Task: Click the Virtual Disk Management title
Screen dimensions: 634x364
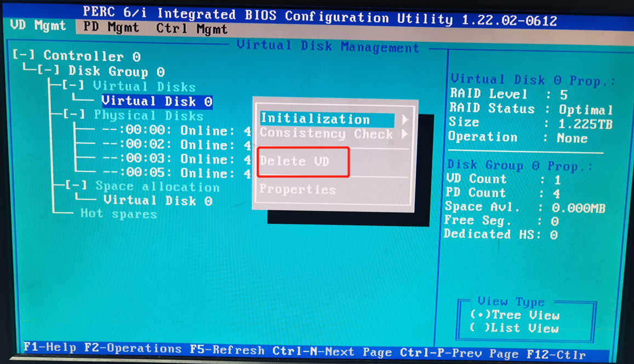Action: (328, 46)
